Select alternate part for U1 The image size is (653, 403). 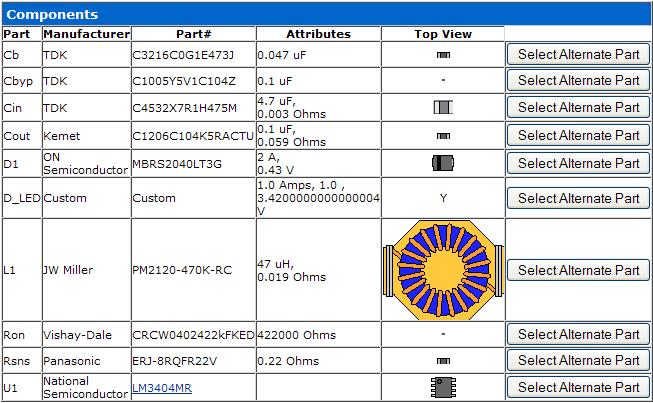(578, 387)
